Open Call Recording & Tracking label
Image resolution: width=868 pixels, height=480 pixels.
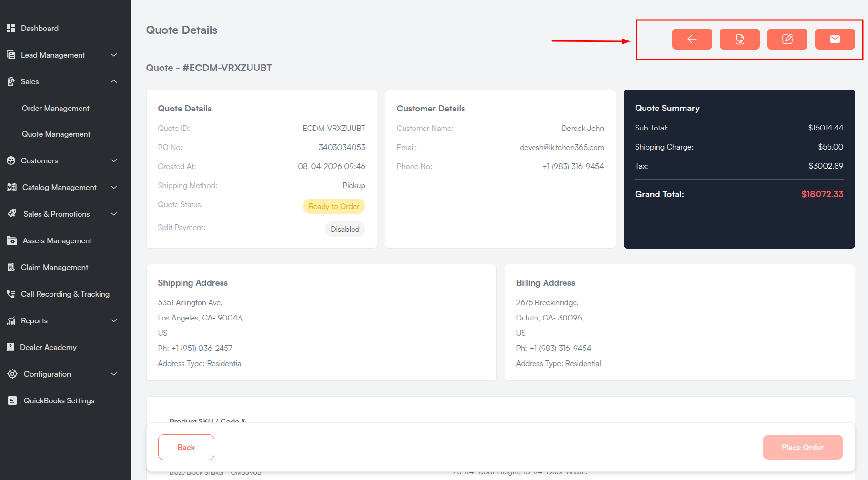point(65,294)
